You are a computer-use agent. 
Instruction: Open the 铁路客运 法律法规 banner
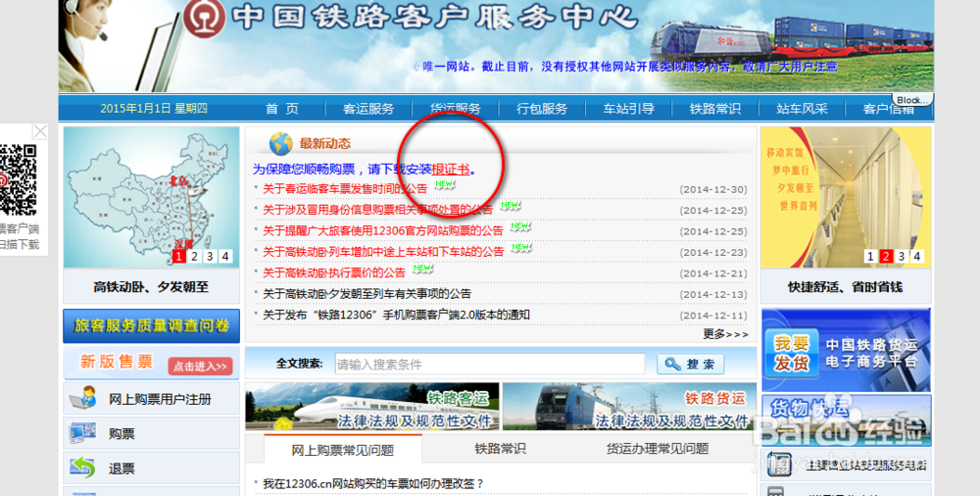[371, 406]
